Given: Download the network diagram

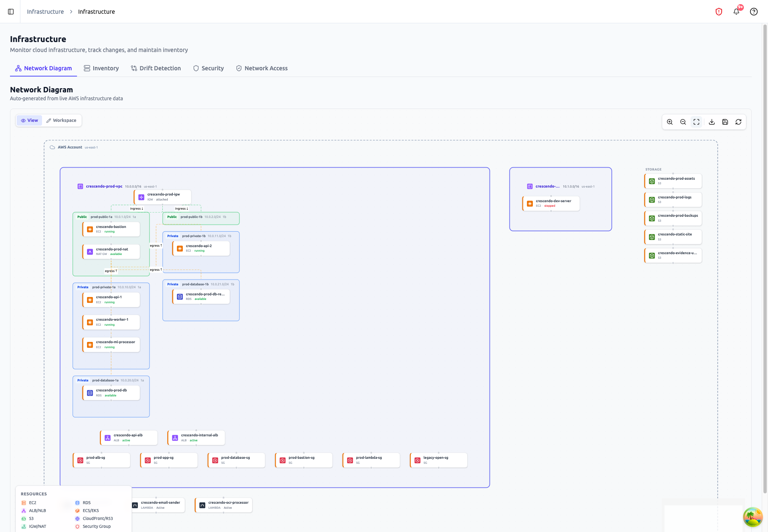Looking at the screenshot, I should [x=712, y=122].
